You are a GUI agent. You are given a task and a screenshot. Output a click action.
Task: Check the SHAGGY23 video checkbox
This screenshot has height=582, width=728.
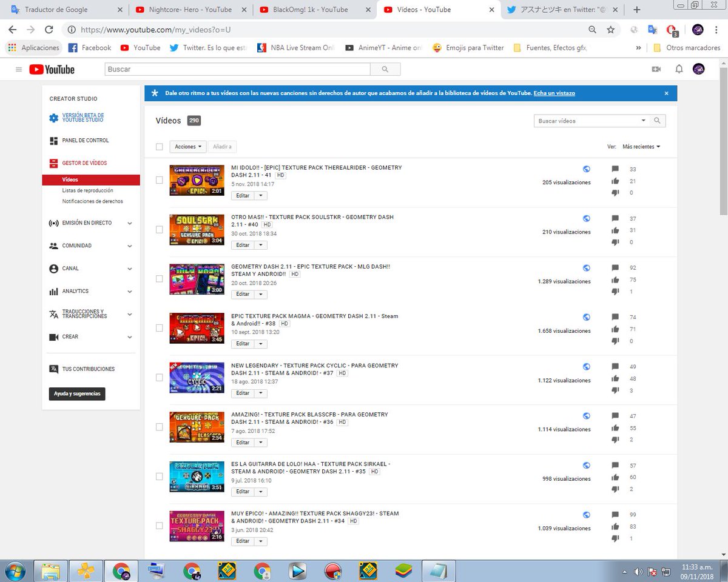[x=160, y=526]
